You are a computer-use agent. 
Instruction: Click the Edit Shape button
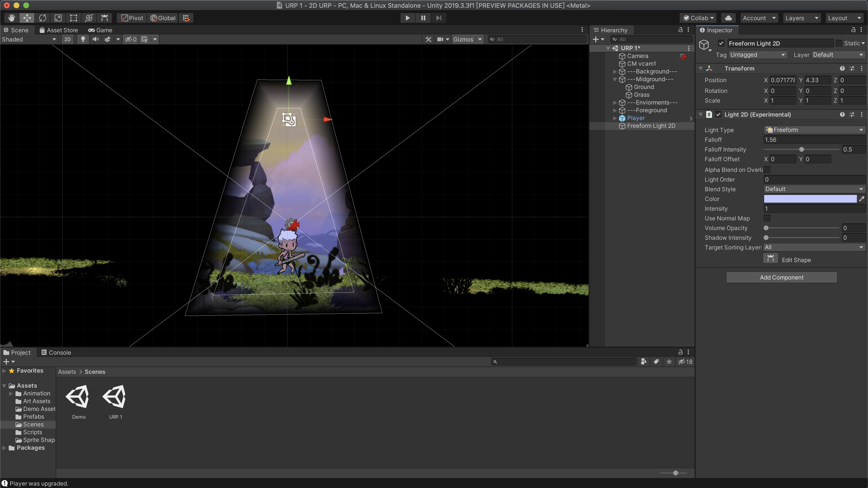coord(770,259)
